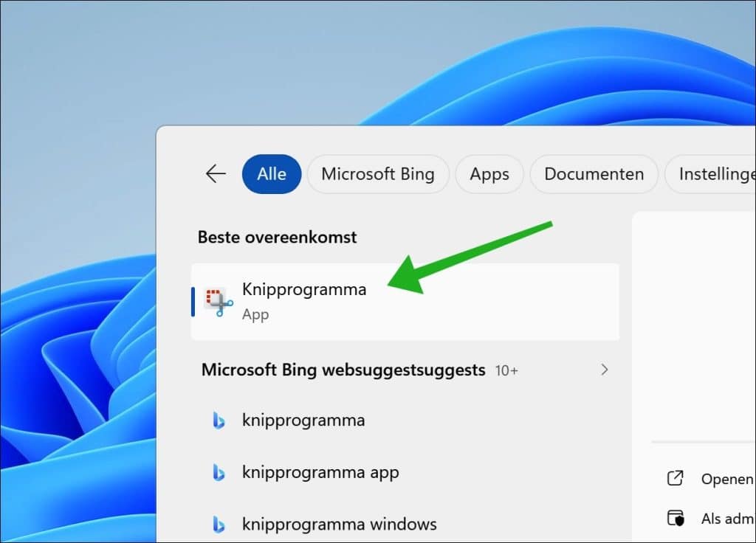This screenshot has width=756, height=543.
Task: Expand Microsoft Bing websuggests with chevron
Action: [x=605, y=370]
